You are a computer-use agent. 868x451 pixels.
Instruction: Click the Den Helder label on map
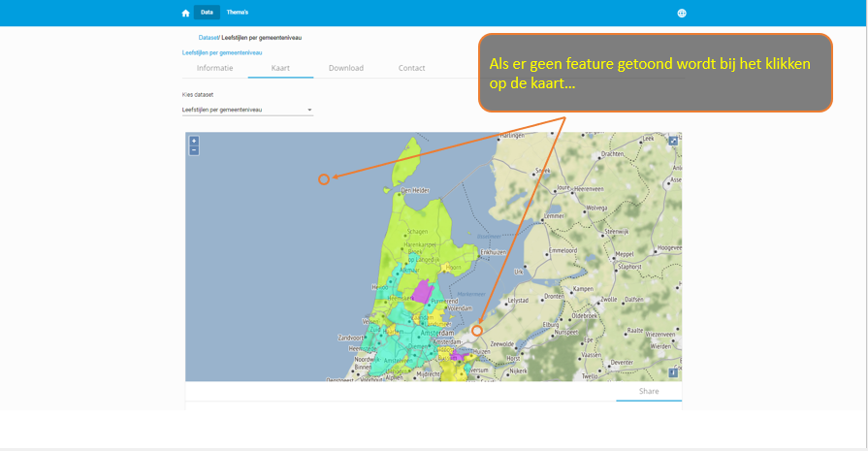pos(415,190)
